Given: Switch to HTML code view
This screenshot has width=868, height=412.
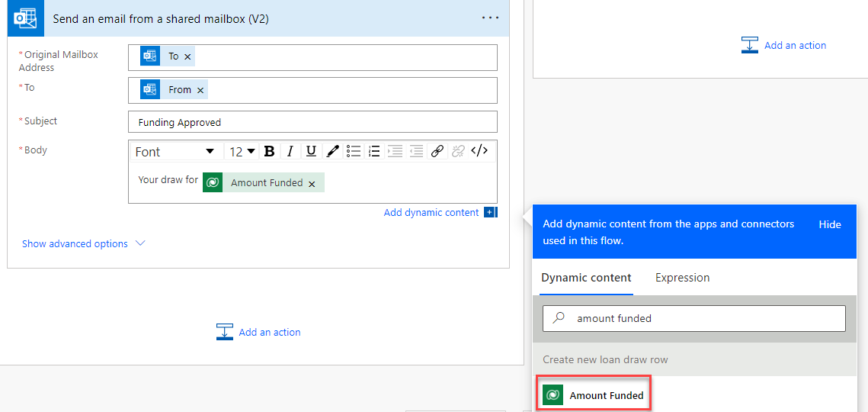Looking at the screenshot, I should point(479,151).
